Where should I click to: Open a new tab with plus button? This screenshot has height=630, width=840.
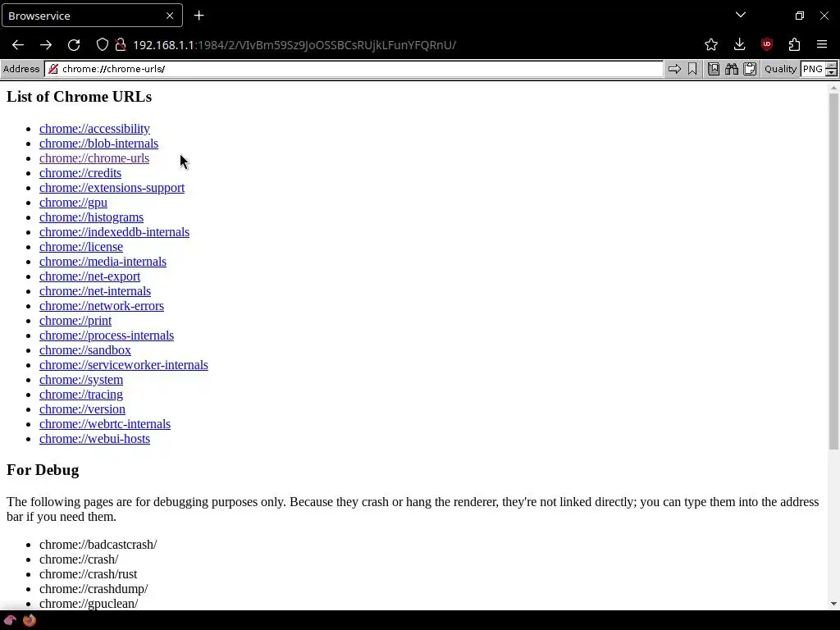coord(199,16)
